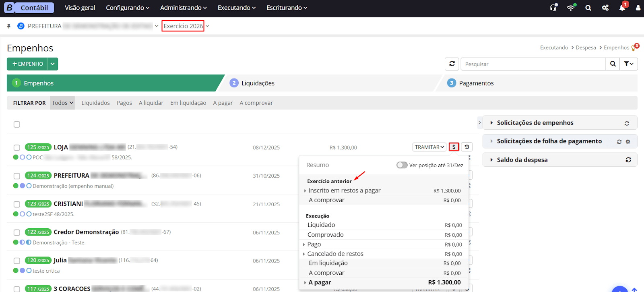Click the refresh button beside search field

[x=452, y=64]
